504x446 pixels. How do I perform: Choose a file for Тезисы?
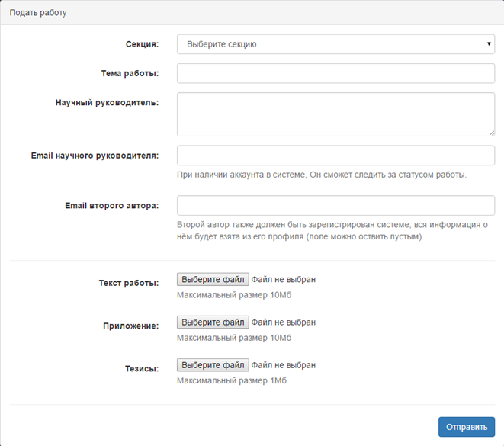coord(213,365)
